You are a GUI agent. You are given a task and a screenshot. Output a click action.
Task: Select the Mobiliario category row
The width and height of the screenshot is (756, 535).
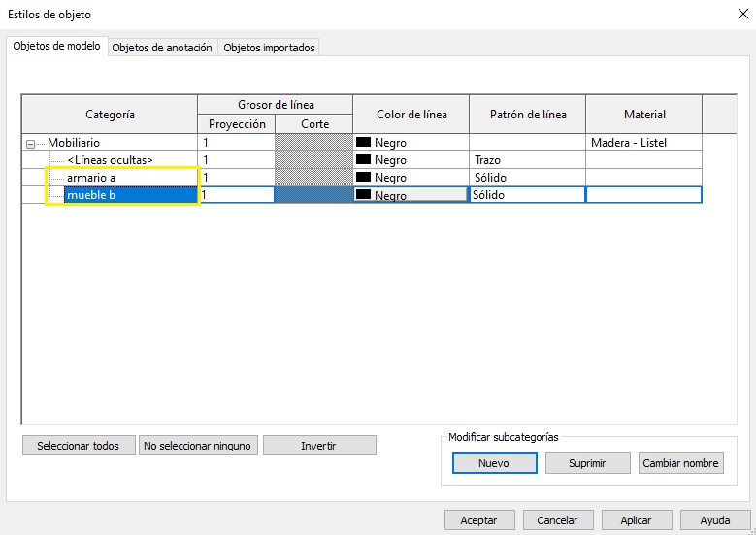pyautogui.click(x=74, y=143)
